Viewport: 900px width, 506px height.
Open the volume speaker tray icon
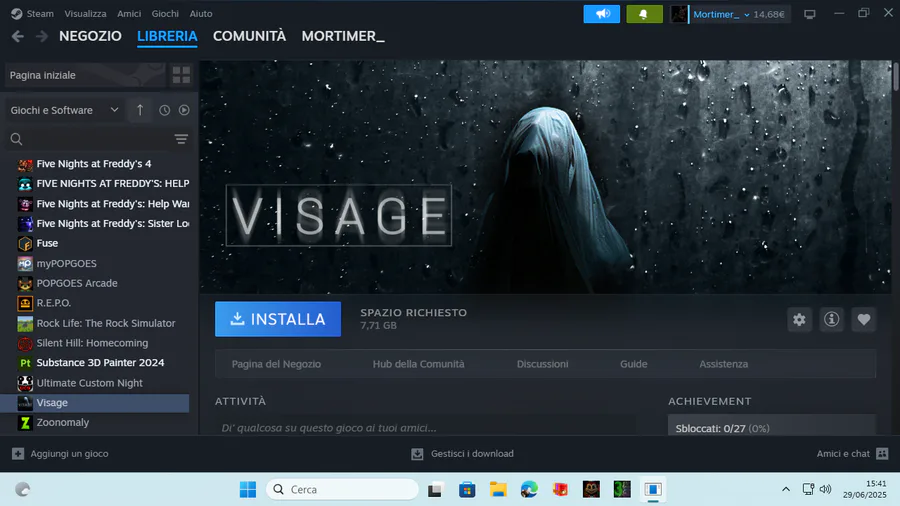[825, 489]
